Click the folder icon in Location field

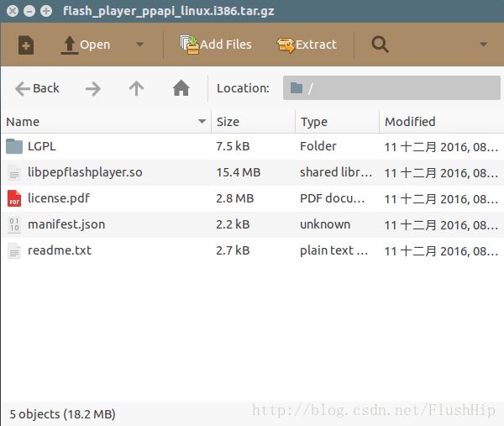pyautogui.click(x=297, y=87)
